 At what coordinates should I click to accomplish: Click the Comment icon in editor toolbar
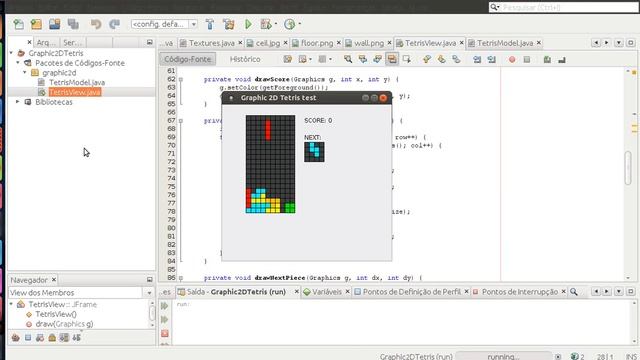point(547,60)
